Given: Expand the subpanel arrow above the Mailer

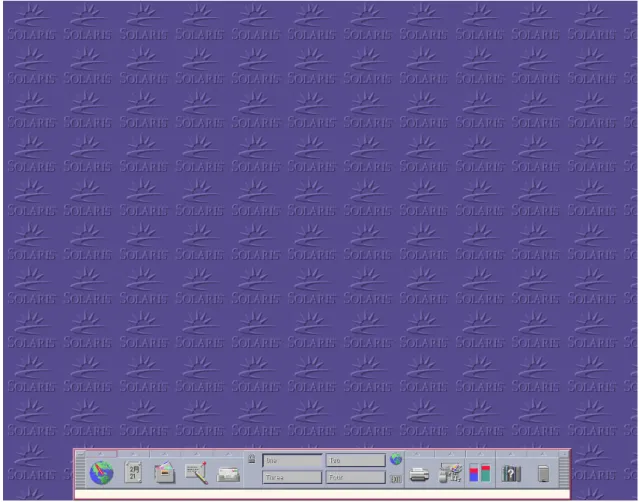Looking at the screenshot, I should tap(228, 454).
